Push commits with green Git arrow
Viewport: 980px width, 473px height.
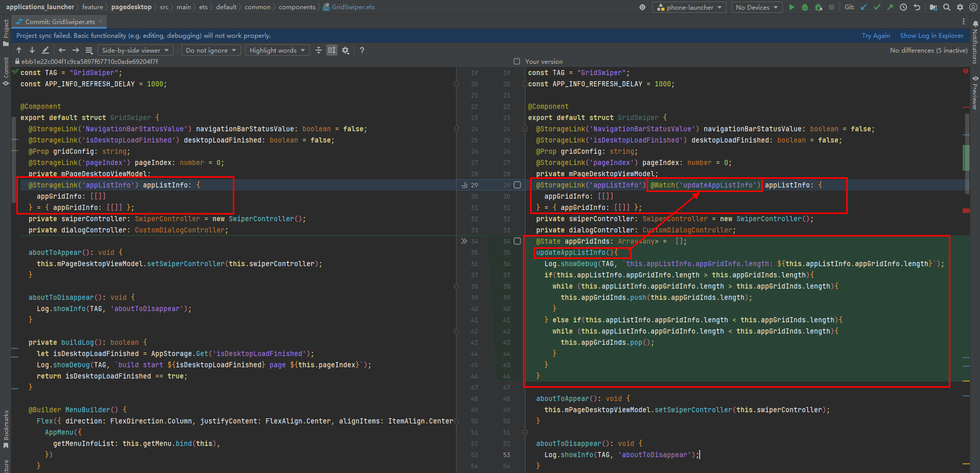tap(890, 7)
